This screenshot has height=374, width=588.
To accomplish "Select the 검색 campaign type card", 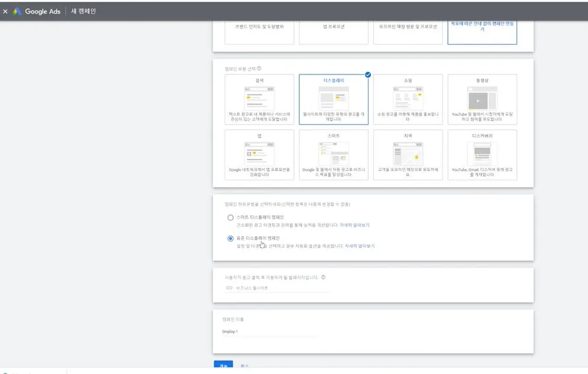I will 259,99.
